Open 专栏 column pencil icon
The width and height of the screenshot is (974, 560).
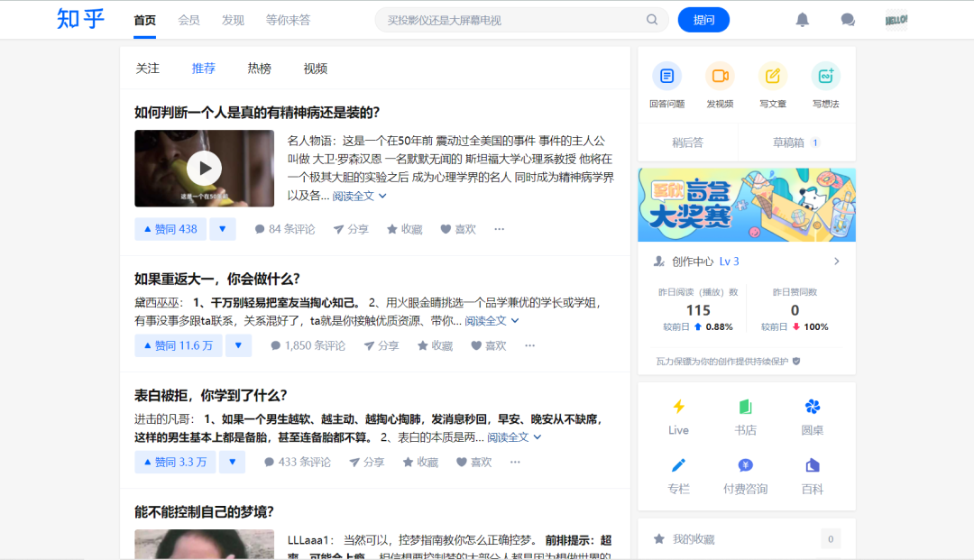(678, 465)
